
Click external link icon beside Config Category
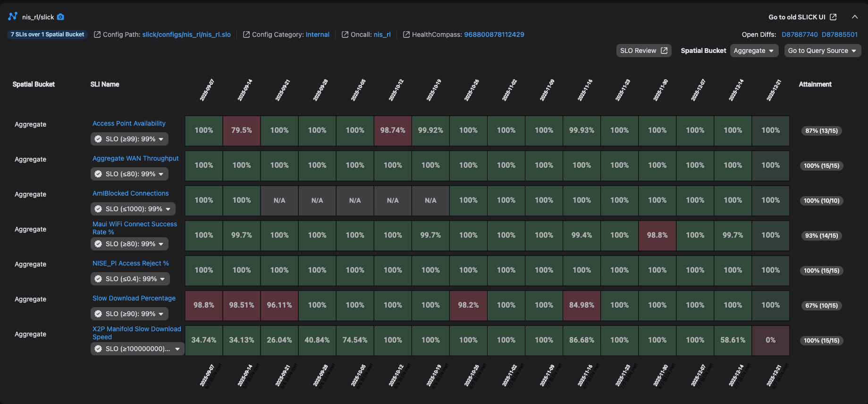(x=246, y=34)
